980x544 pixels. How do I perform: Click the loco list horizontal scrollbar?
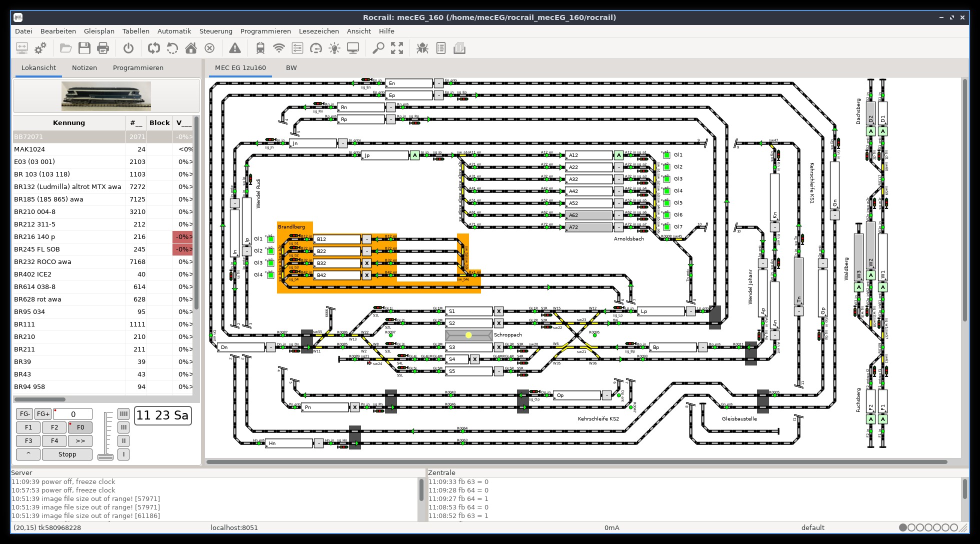[40, 399]
